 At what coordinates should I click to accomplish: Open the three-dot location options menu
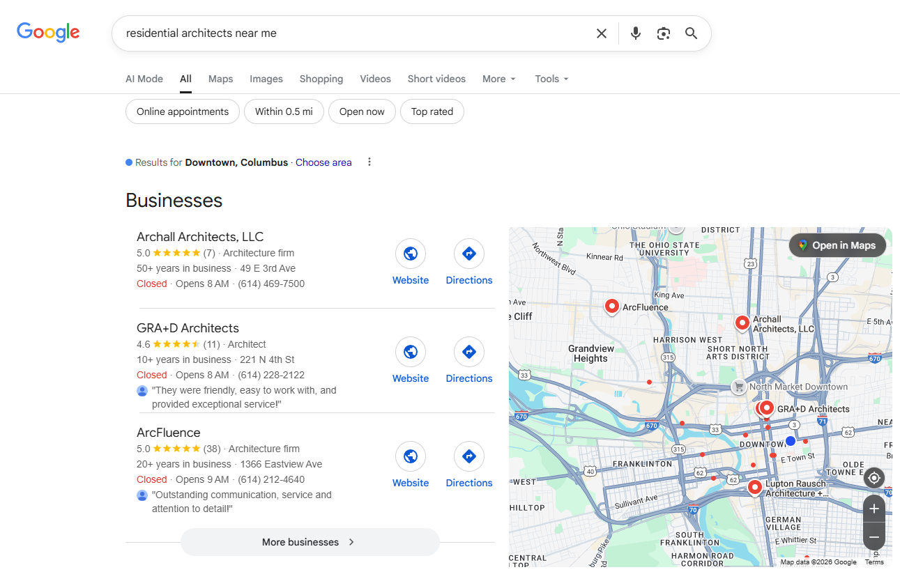click(369, 162)
